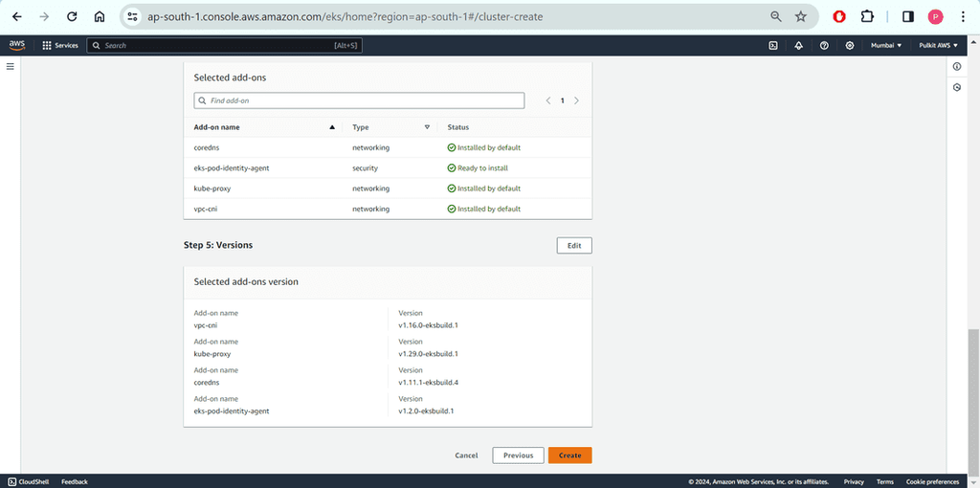Click the browser address bar URL
Viewport: 980px width, 488px height.
[x=345, y=17]
